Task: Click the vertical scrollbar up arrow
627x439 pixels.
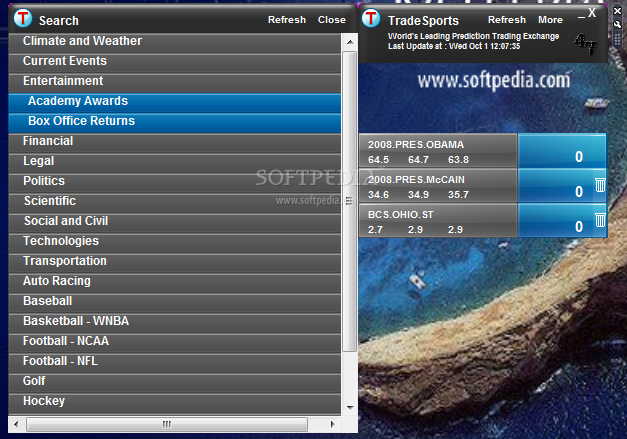Action: 350,42
